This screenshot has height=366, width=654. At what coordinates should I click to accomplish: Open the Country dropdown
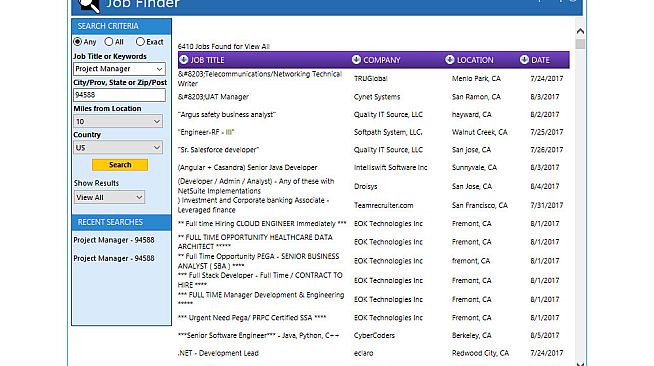(x=118, y=147)
